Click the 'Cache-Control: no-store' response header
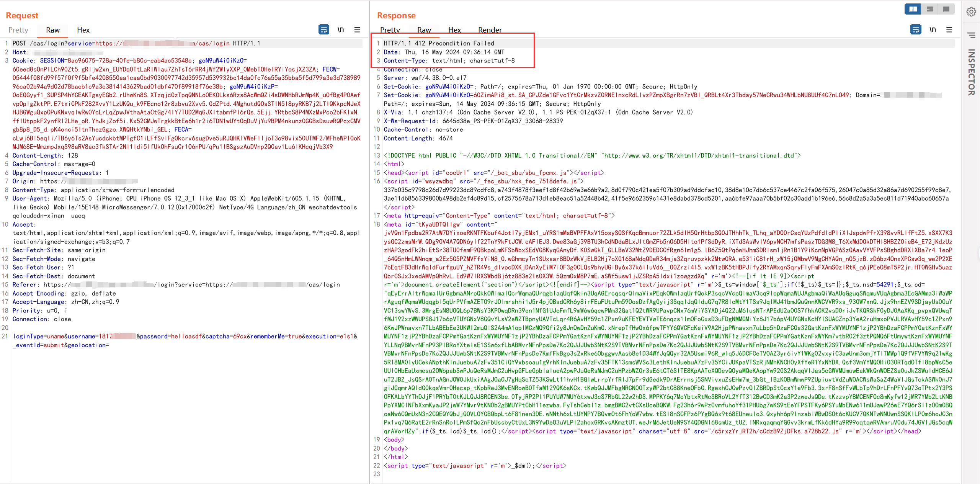The image size is (980, 484). (x=423, y=129)
